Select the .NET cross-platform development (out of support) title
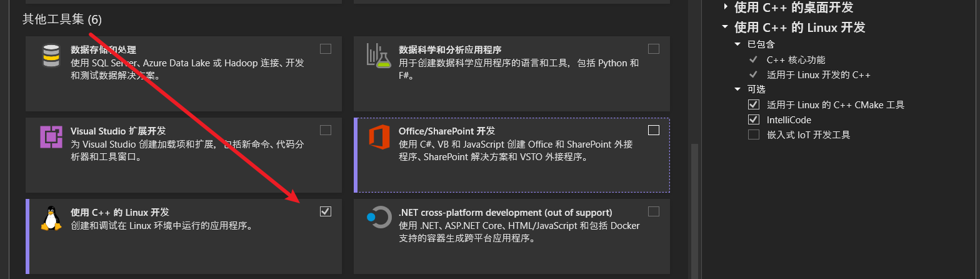Image resolution: width=980 pixels, height=279 pixels. click(x=506, y=212)
